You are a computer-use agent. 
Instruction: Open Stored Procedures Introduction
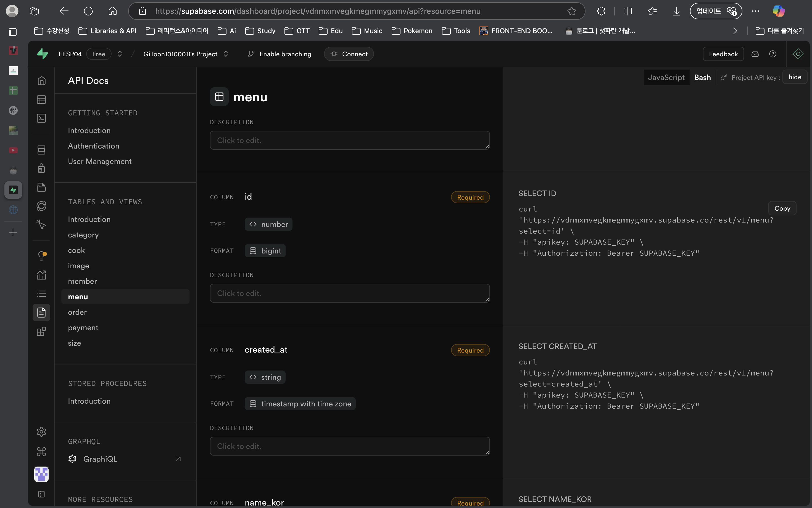coord(89,401)
